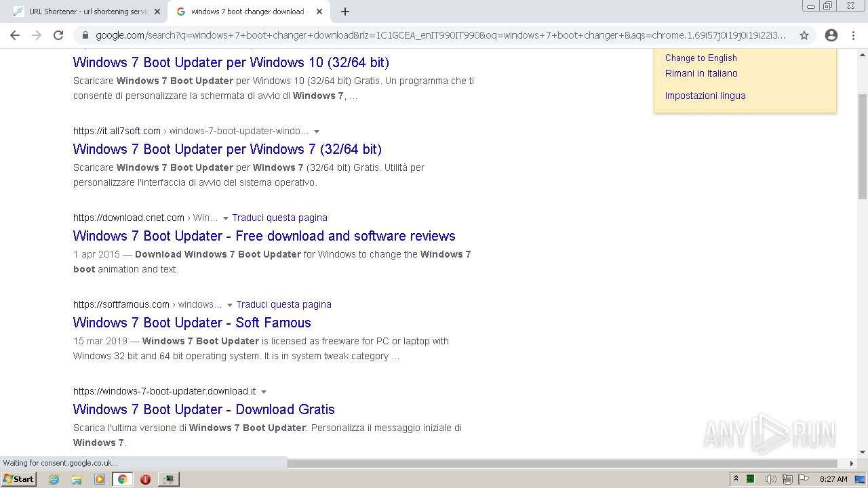Open the volume speaker tray icon
Image resolution: width=868 pixels, height=488 pixels.
[770, 479]
